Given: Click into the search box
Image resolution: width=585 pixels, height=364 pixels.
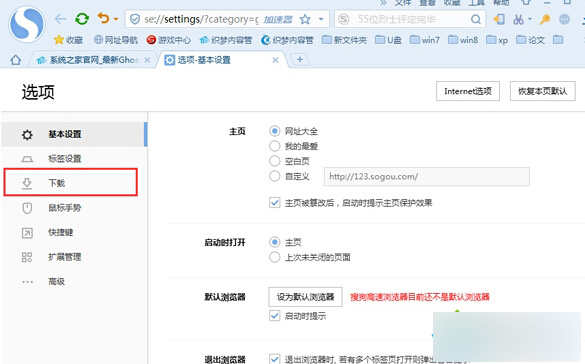Looking at the screenshot, I should tap(410, 19).
